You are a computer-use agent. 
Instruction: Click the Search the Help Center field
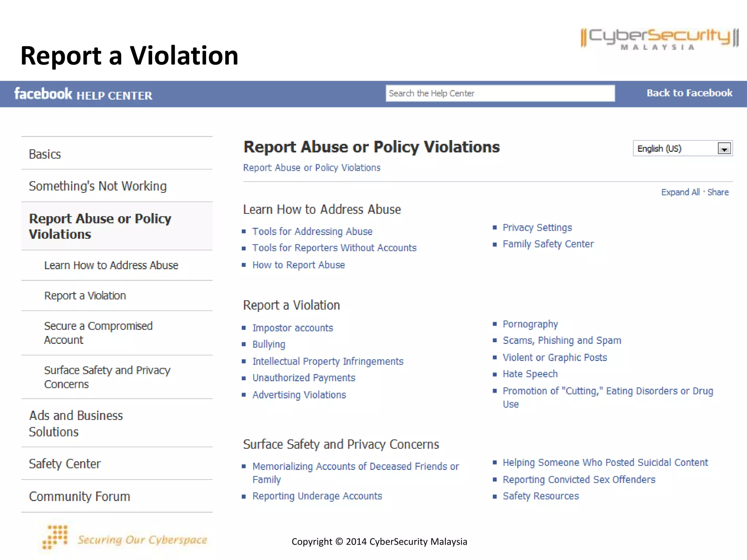tap(500, 93)
